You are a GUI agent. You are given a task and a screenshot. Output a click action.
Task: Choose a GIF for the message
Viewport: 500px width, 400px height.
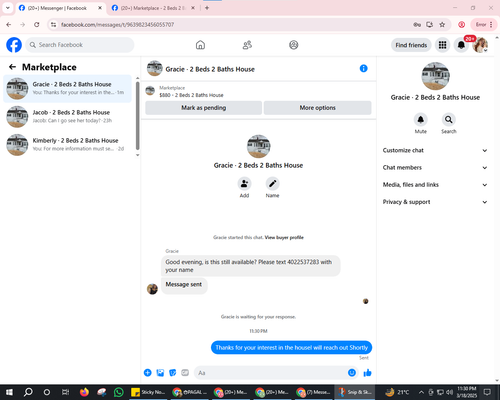pyautogui.click(x=185, y=373)
